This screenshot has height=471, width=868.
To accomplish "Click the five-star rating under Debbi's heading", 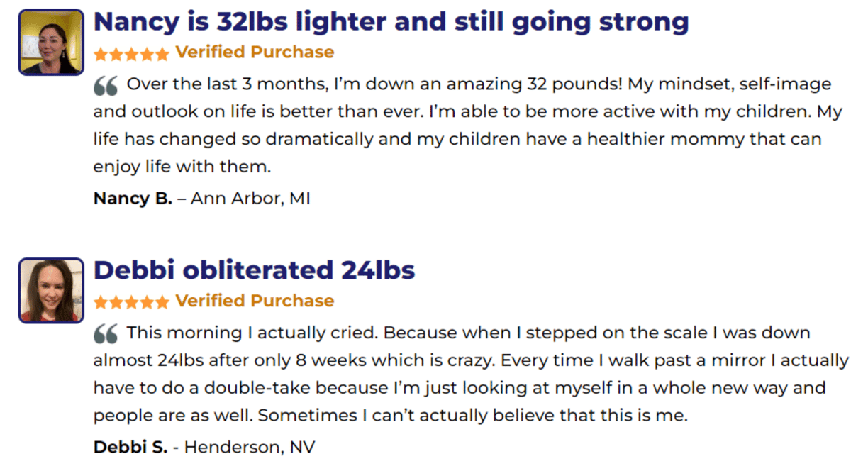I will pyautogui.click(x=131, y=301).
